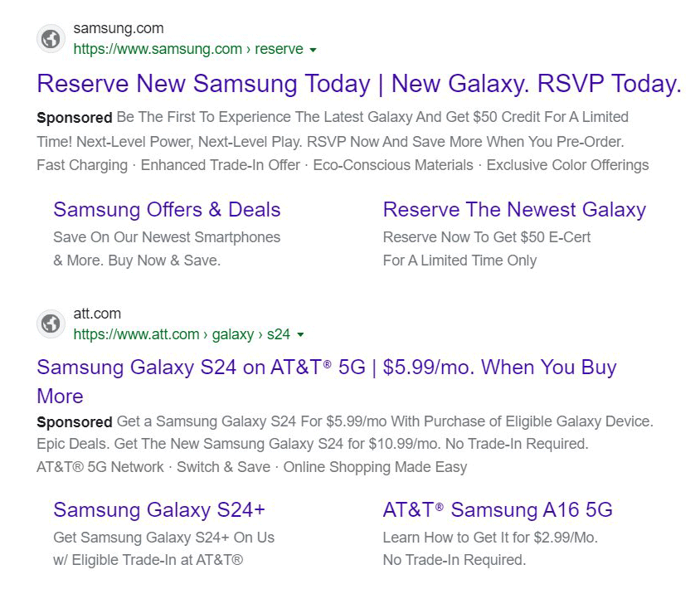Click the samsung.com site name text
The image size is (700, 589).
[119, 29]
